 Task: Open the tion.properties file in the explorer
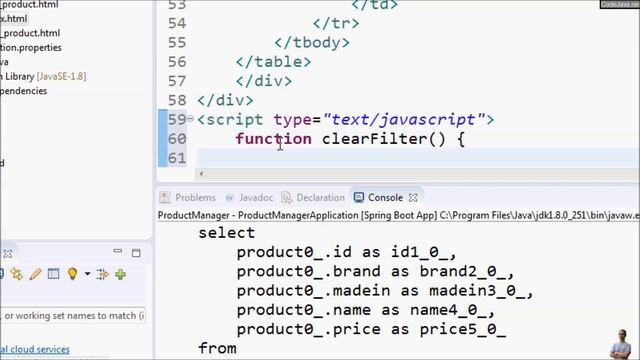(x=31, y=47)
